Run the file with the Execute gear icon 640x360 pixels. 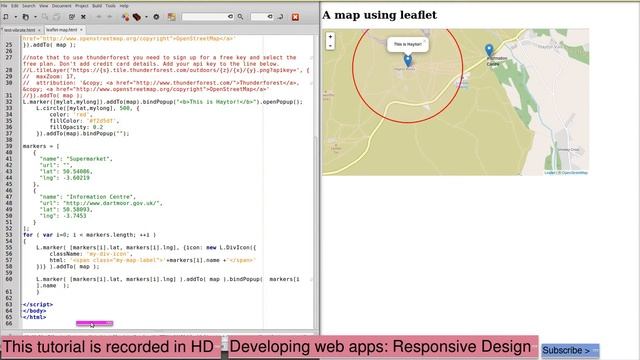coord(156,17)
